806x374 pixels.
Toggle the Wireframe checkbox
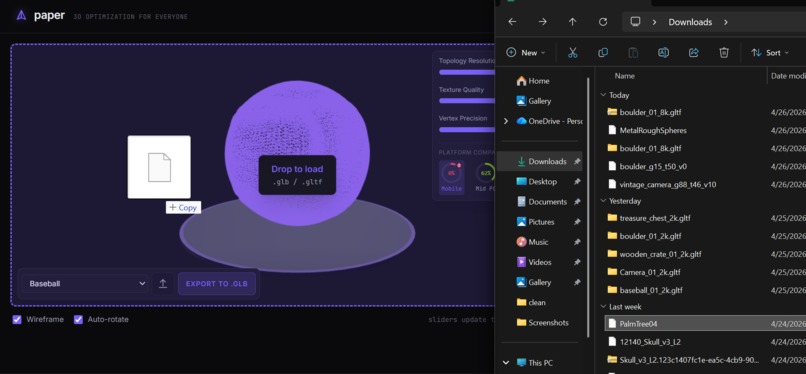(17, 320)
